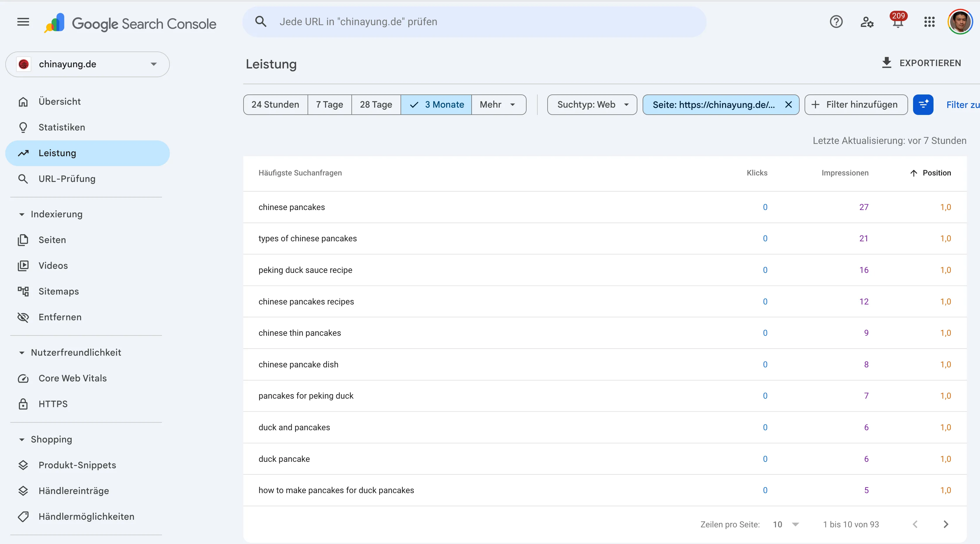Open the Google apps grid

tap(929, 22)
